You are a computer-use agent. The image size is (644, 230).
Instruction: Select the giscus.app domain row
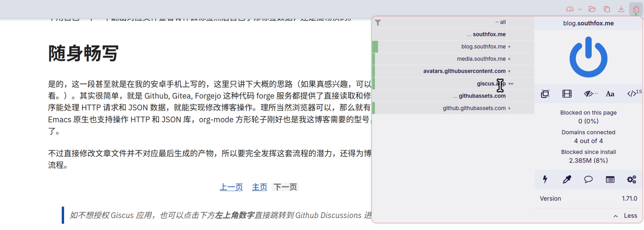click(453, 83)
